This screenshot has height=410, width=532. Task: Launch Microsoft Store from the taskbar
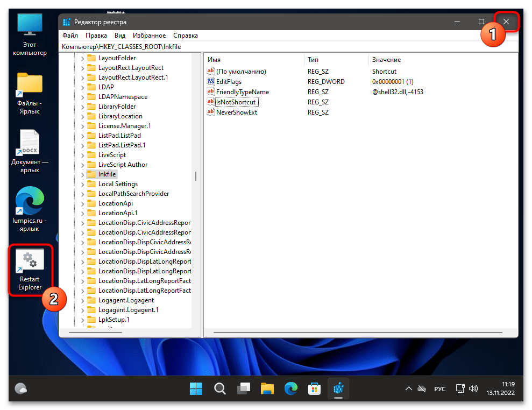(x=315, y=388)
